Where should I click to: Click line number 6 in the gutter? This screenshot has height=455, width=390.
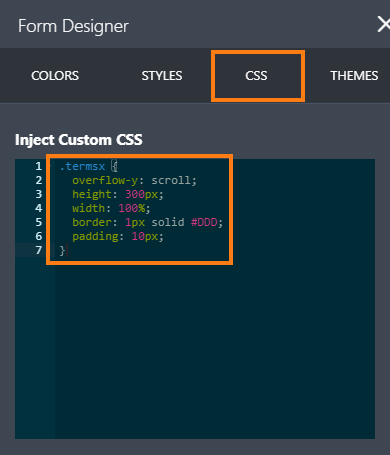coord(39,236)
